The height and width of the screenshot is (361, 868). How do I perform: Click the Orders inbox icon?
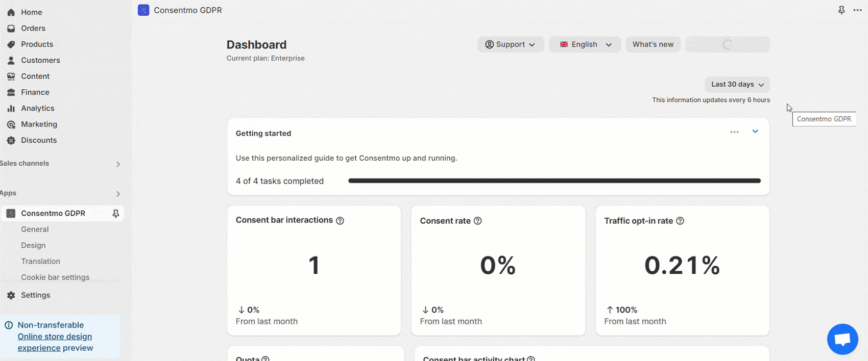click(x=11, y=29)
